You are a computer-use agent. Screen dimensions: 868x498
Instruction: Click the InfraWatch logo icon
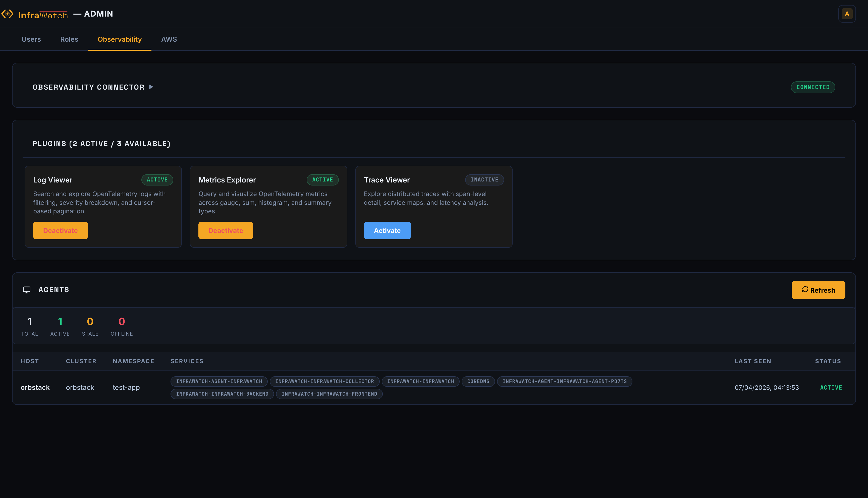coord(7,14)
